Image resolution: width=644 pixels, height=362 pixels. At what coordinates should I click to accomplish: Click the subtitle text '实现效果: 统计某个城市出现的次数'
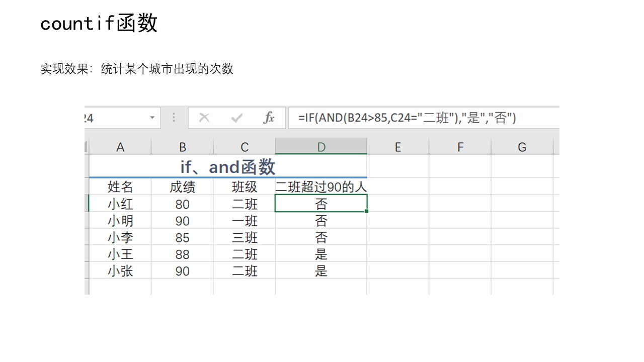pyautogui.click(x=137, y=69)
